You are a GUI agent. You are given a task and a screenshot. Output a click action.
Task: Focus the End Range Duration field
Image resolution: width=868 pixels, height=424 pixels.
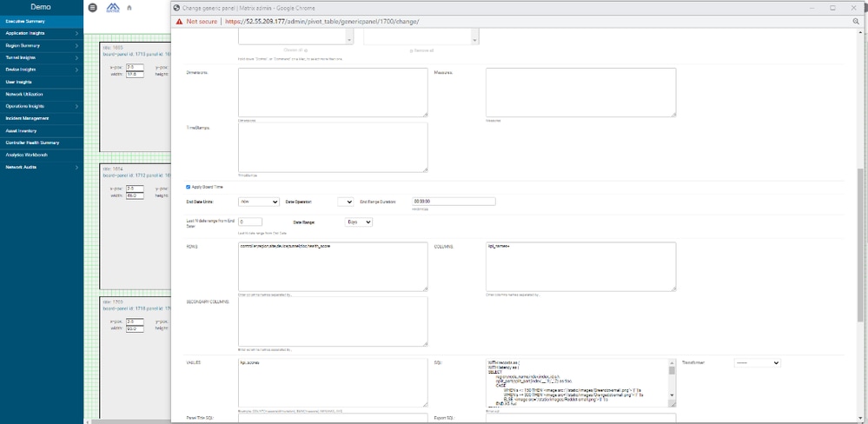pyautogui.click(x=454, y=202)
